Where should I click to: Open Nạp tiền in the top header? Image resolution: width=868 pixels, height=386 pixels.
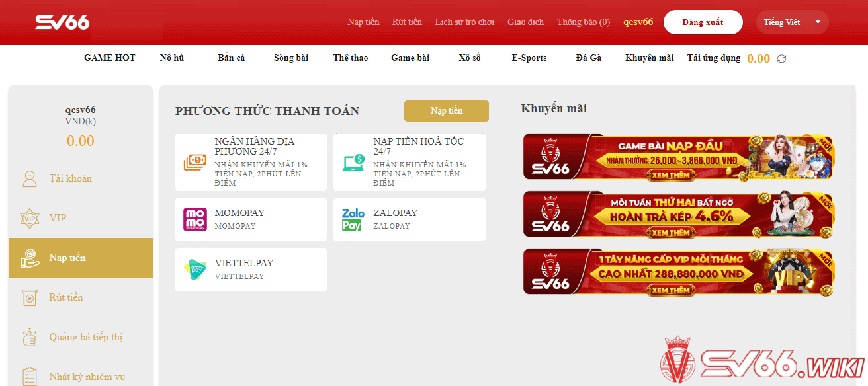point(363,22)
